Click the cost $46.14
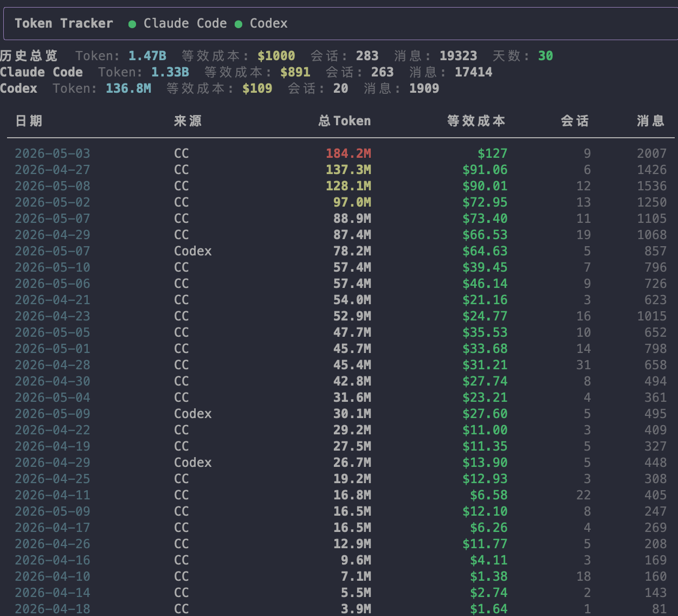Screen dimensions: 678x616 click(485, 284)
